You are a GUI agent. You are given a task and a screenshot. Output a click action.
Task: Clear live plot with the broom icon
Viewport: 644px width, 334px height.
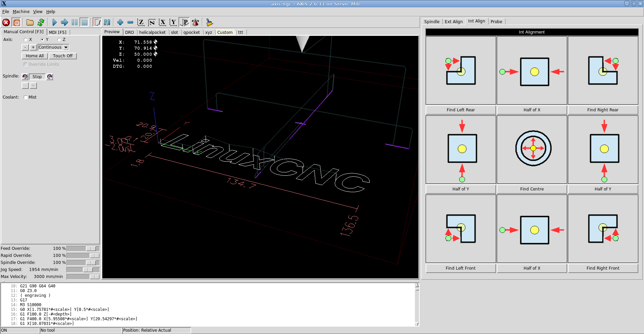209,22
